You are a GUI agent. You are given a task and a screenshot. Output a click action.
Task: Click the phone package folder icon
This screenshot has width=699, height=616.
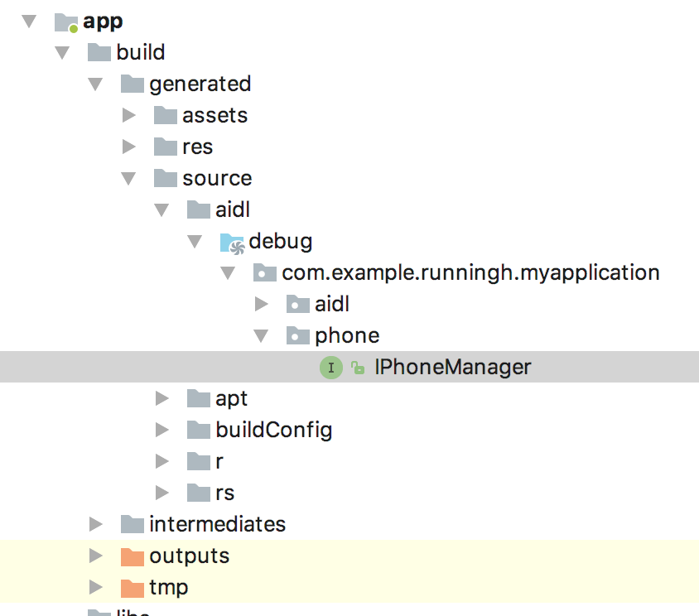coord(298,335)
